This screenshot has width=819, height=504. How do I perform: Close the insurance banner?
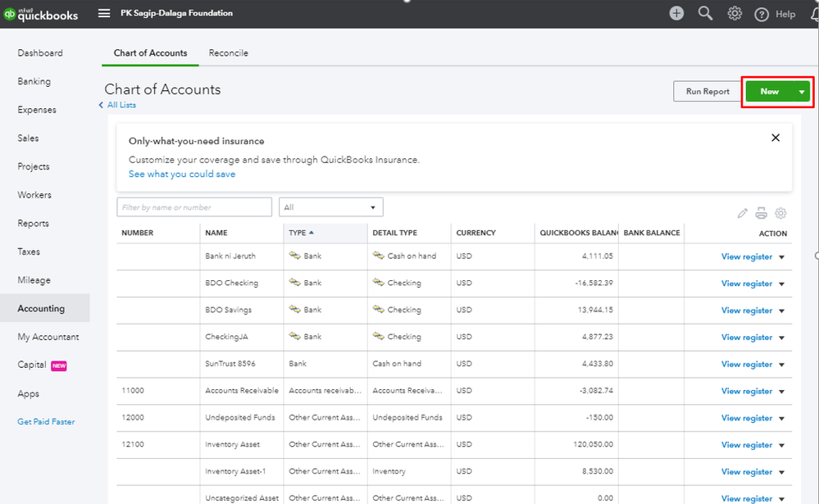pos(776,138)
